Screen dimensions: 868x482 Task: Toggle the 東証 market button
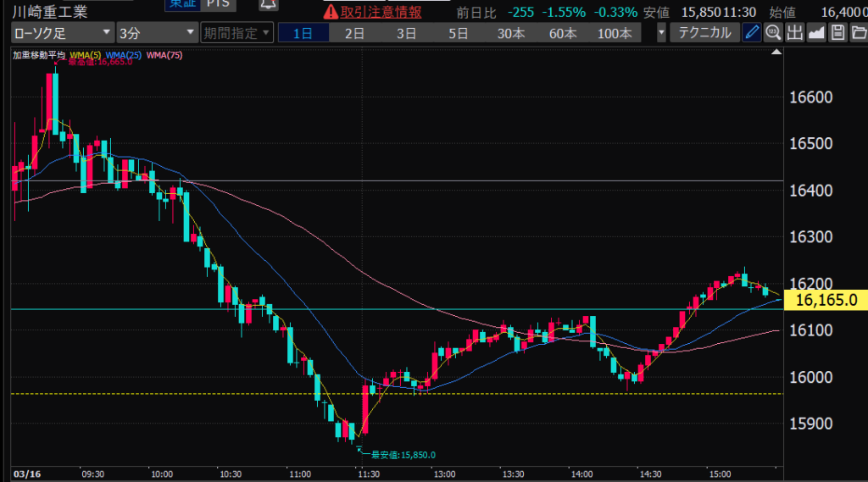click(179, 4)
